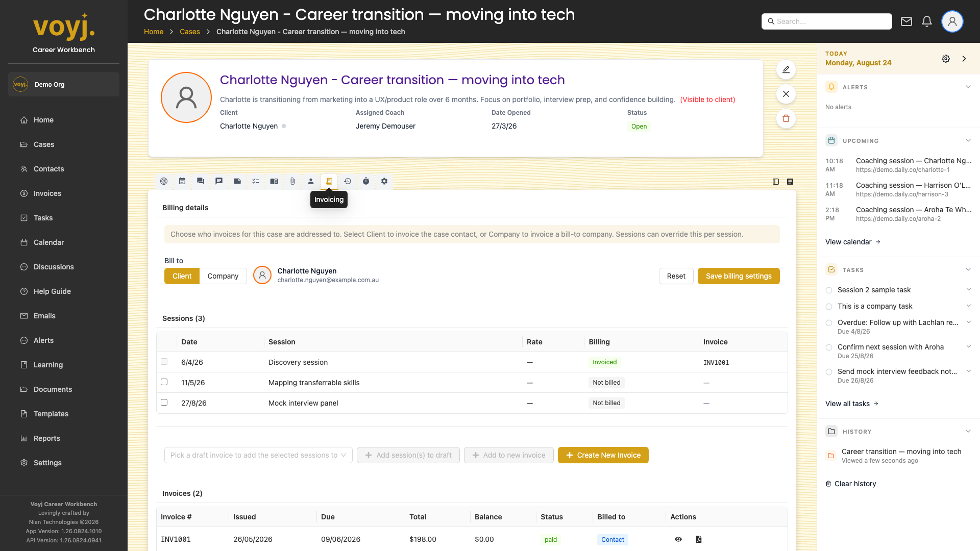
Task: Open the open-book learning tab icon
Action: [x=274, y=181]
